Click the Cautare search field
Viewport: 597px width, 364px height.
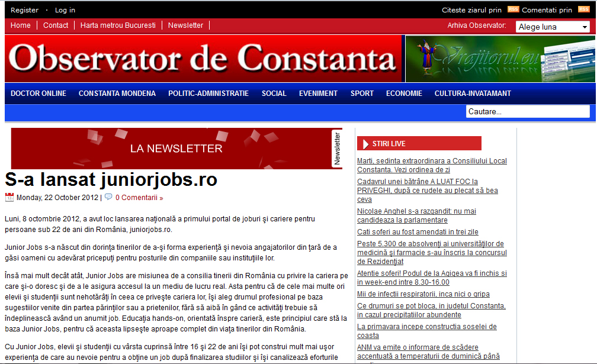528,111
